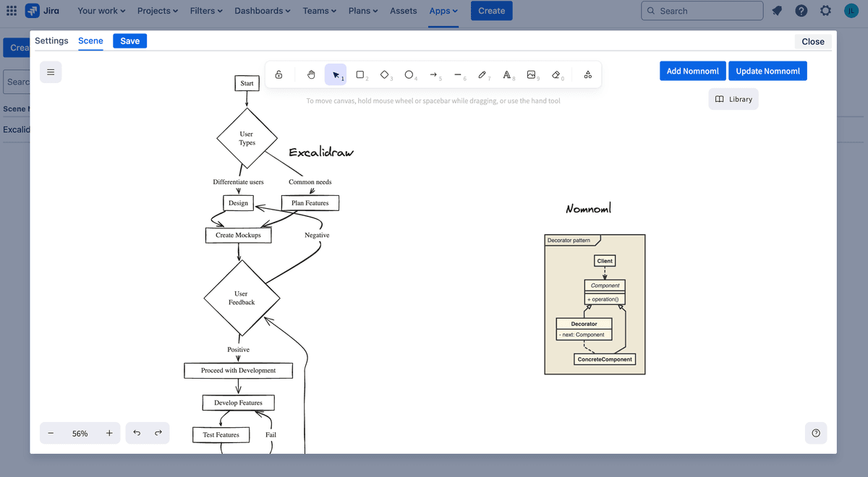Select the Negative label text
The image size is (868, 477).
point(317,236)
